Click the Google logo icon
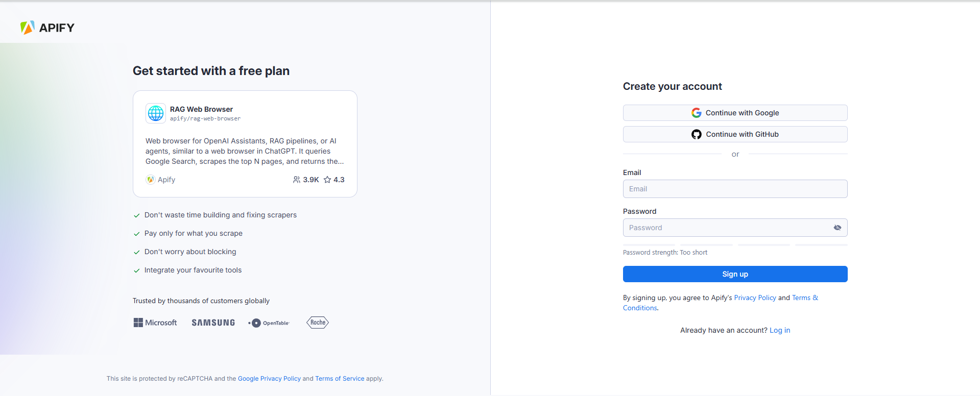 696,113
